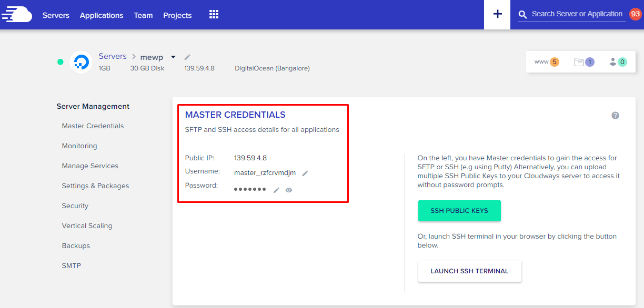The width and height of the screenshot is (644, 308).
Task: Edit the master password pencil icon
Action: coord(276,190)
